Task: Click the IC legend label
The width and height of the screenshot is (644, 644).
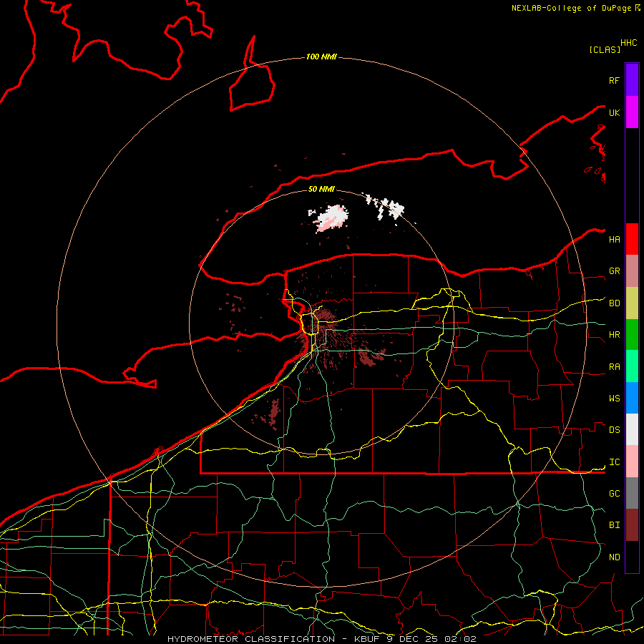Action: coord(614,462)
